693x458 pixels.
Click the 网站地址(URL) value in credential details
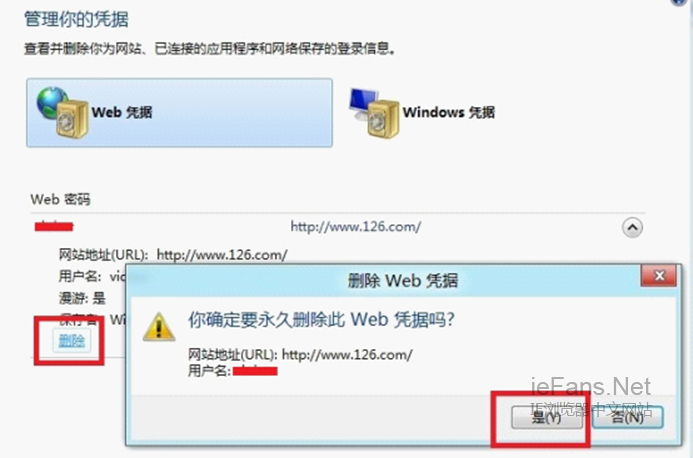[x=222, y=255]
